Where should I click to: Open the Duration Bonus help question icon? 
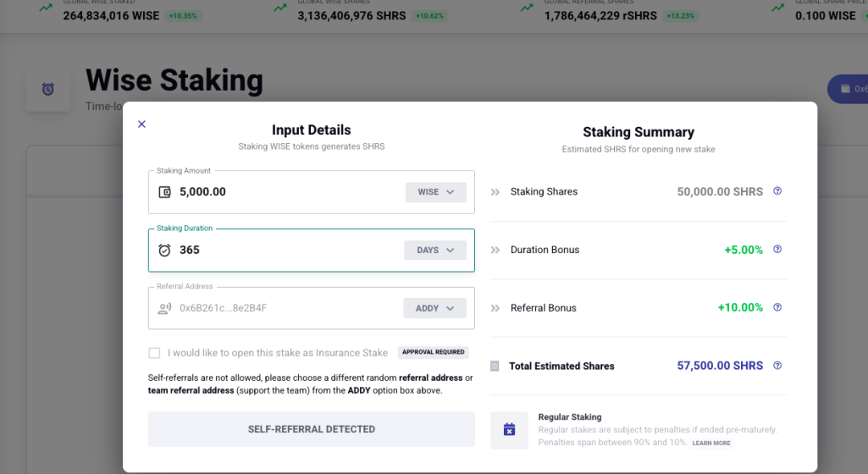pyautogui.click(x=777, y=249)
